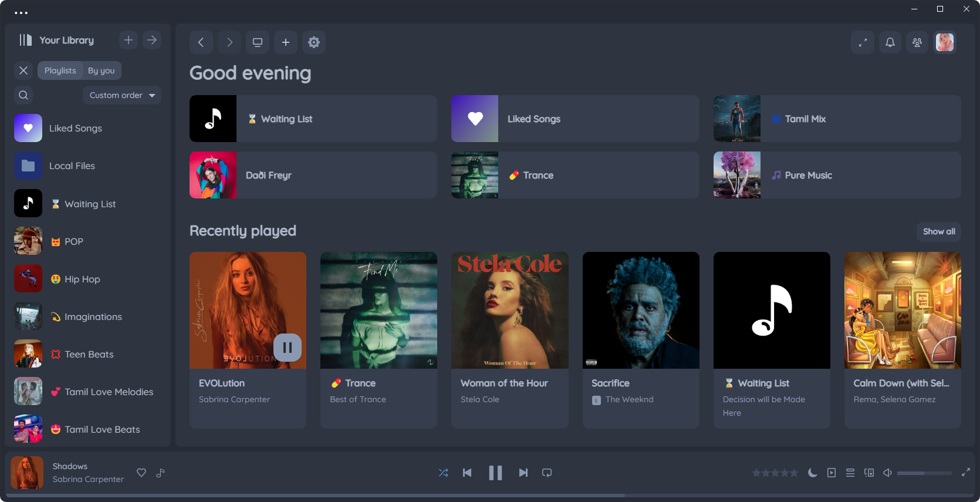Open Teen Beats playlist in sidebar
The width and height of the screenshot is (980, 502).
click(x=88, y=353)
